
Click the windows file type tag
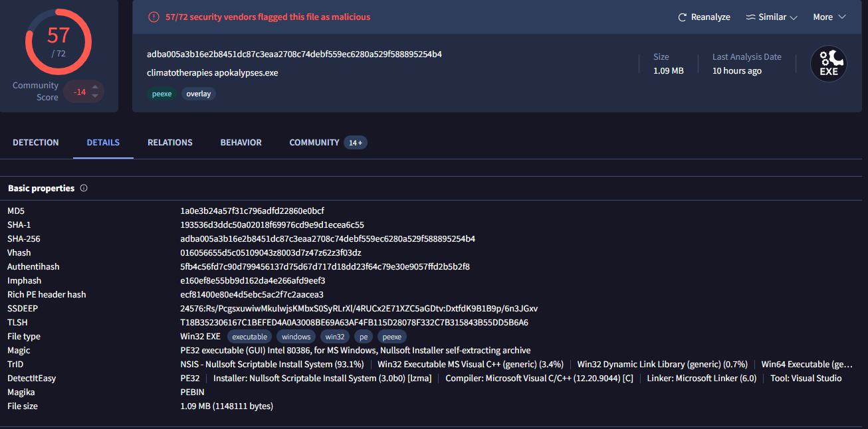(296, 337)
